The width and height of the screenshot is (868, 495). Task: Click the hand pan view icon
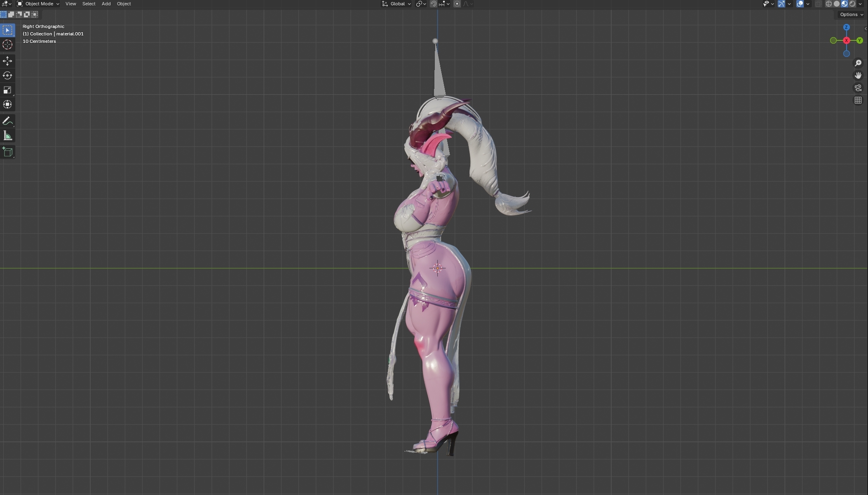pos(858,75)
